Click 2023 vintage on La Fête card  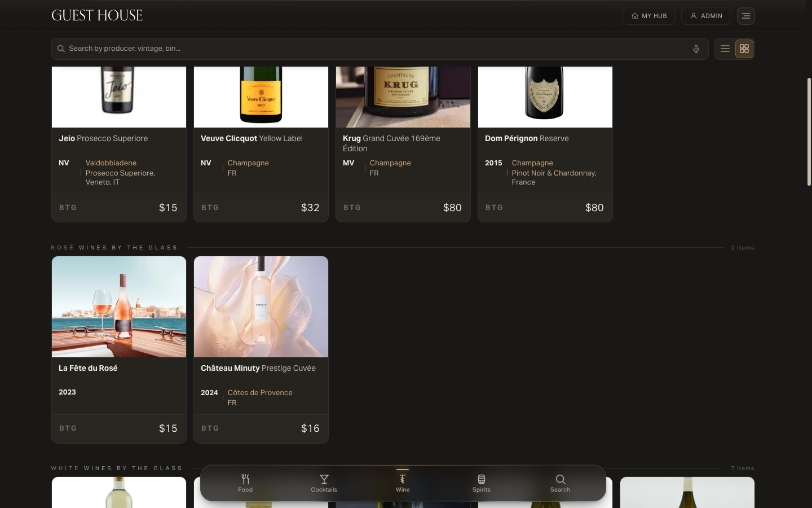click(67, 392)
